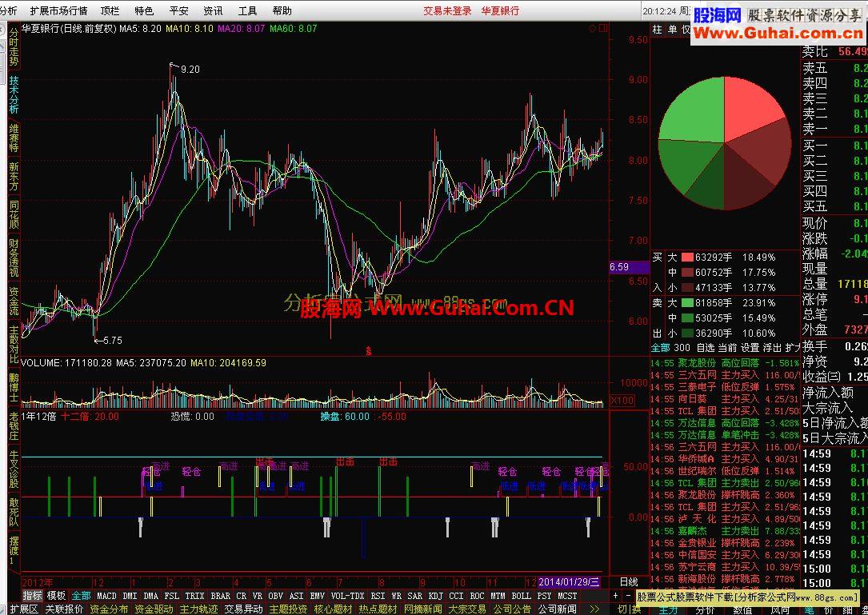The image size is (868, 615).
Task: Toggle the 单 chart mode
Action: 672,30
